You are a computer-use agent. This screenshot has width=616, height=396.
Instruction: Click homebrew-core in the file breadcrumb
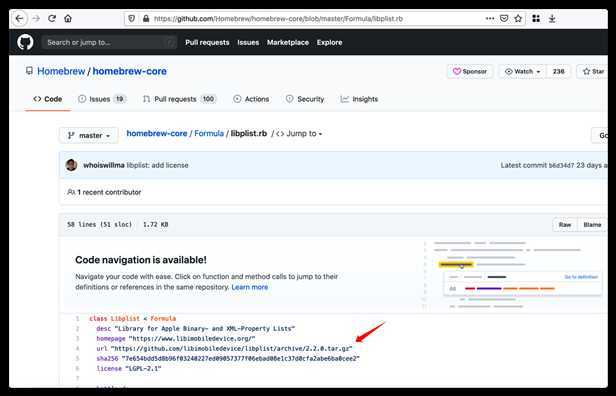(x=157, y=134)
